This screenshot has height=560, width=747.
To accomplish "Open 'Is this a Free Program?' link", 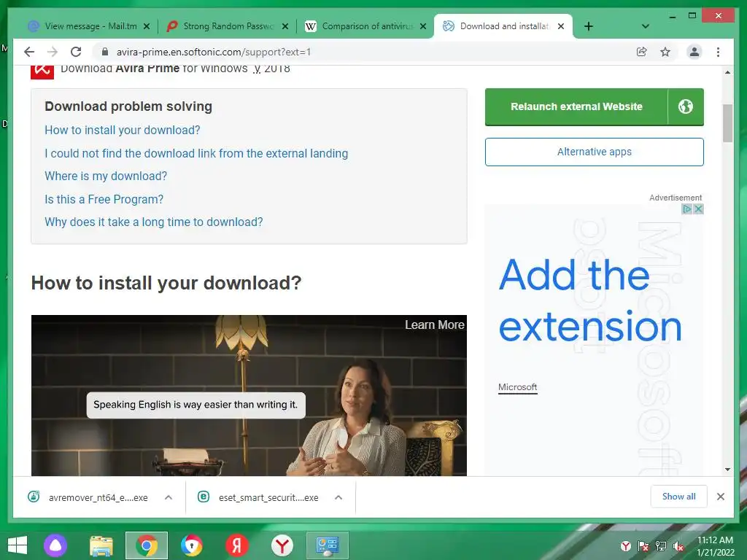I will tap(104, 199).
